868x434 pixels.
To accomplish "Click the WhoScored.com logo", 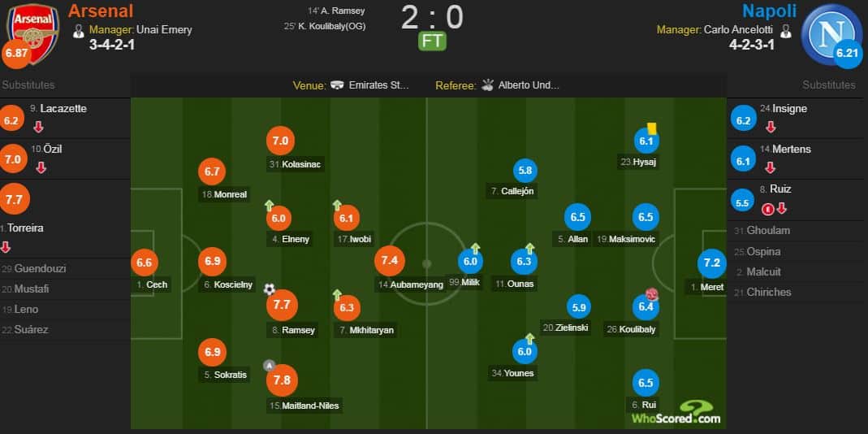I will pyautogui.click(x=676, y=413).
